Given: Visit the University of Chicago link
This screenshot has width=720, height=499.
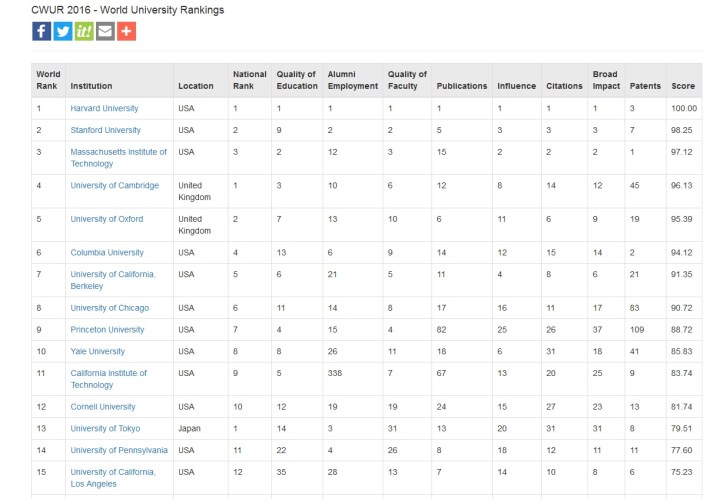Looking at the screenshot, I should (x=110, y=308).
